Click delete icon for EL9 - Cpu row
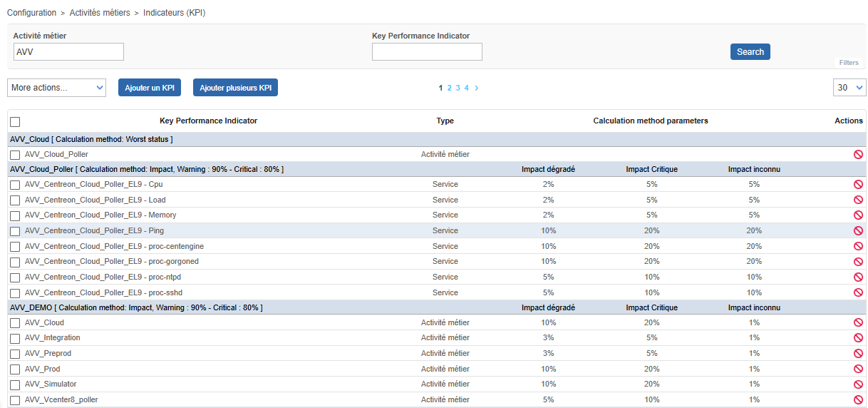Screen dimensions: 868x408 coord(858,185)
